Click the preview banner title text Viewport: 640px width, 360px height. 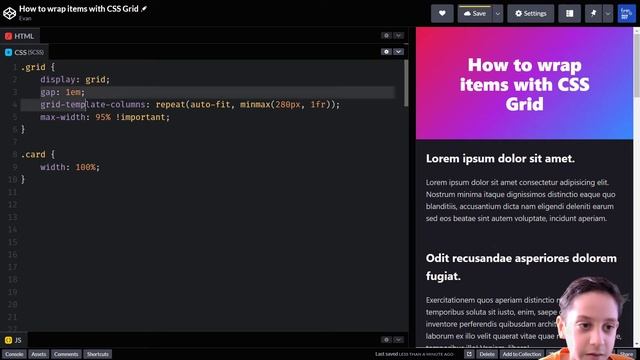[x=524, y=84]
